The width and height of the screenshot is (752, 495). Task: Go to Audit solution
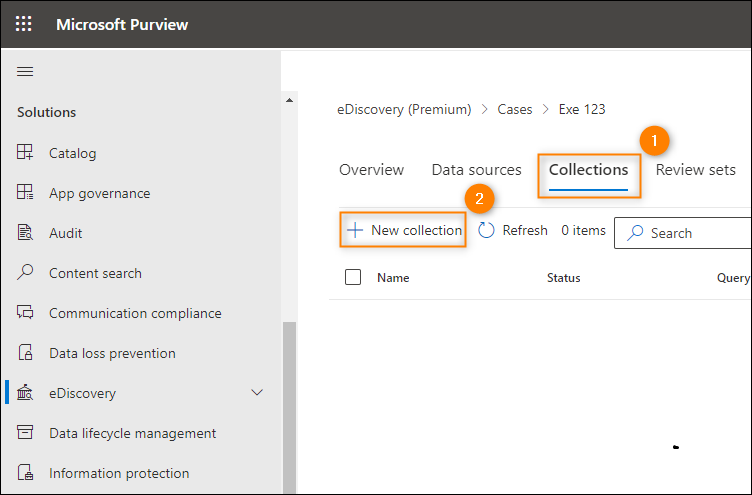(65, 233)
